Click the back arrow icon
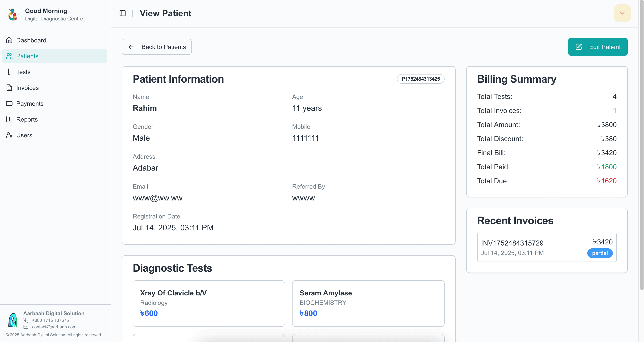 tap(131, 47)
